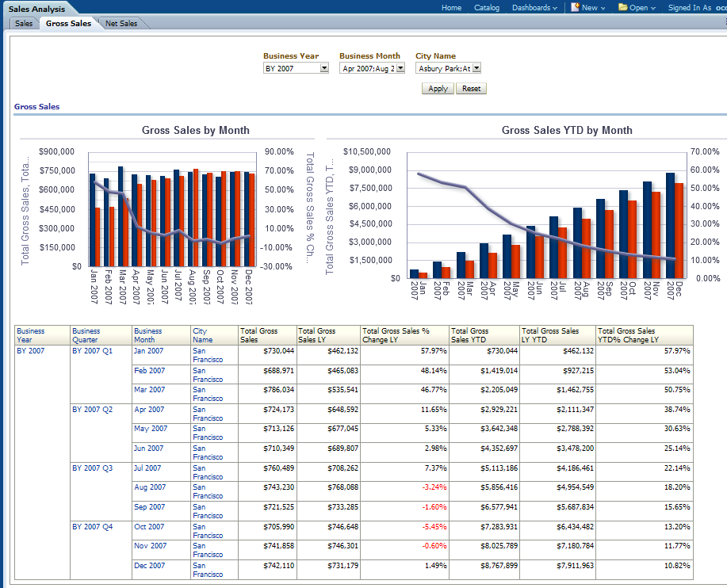Drill into BY 2007 Q3 quarter link

(x=92, y=468)
